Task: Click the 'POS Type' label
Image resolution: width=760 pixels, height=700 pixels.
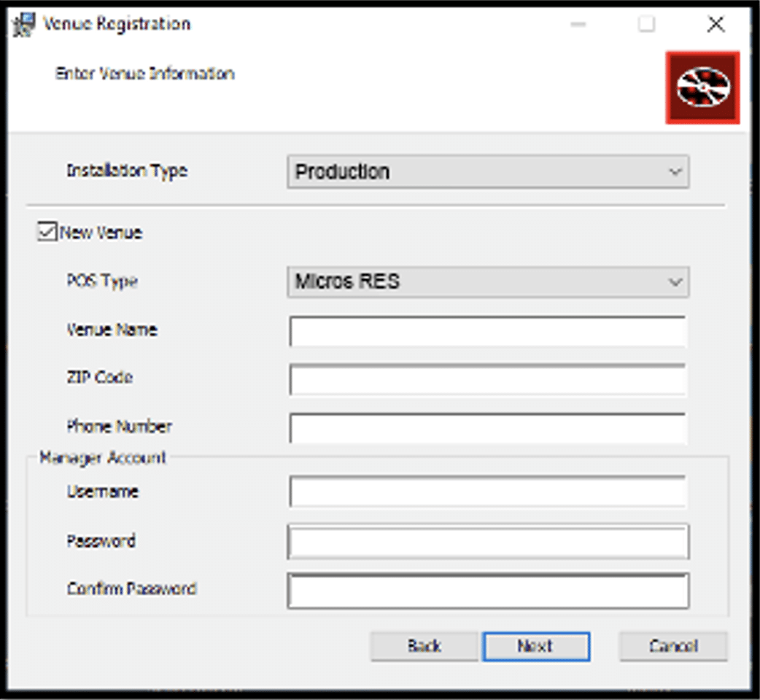Action: click(102, 281)
